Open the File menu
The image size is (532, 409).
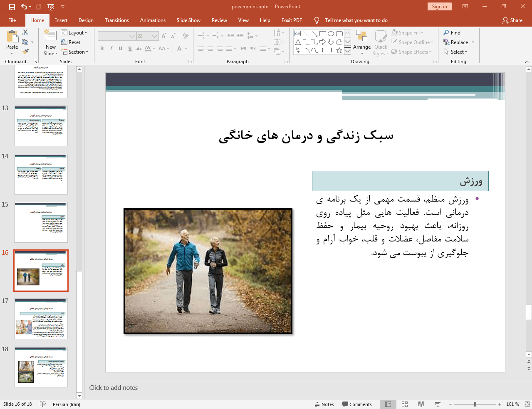coord(12,20)
